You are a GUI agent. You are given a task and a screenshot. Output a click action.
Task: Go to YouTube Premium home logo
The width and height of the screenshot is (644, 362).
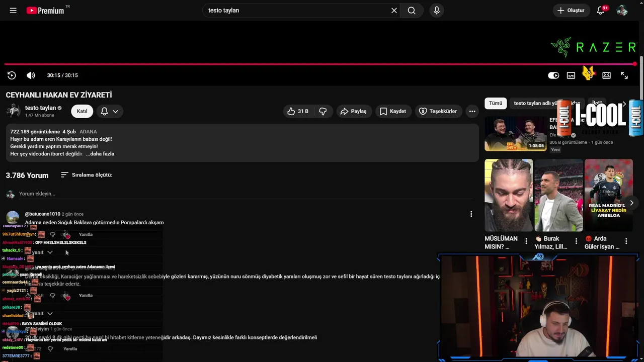45,11
